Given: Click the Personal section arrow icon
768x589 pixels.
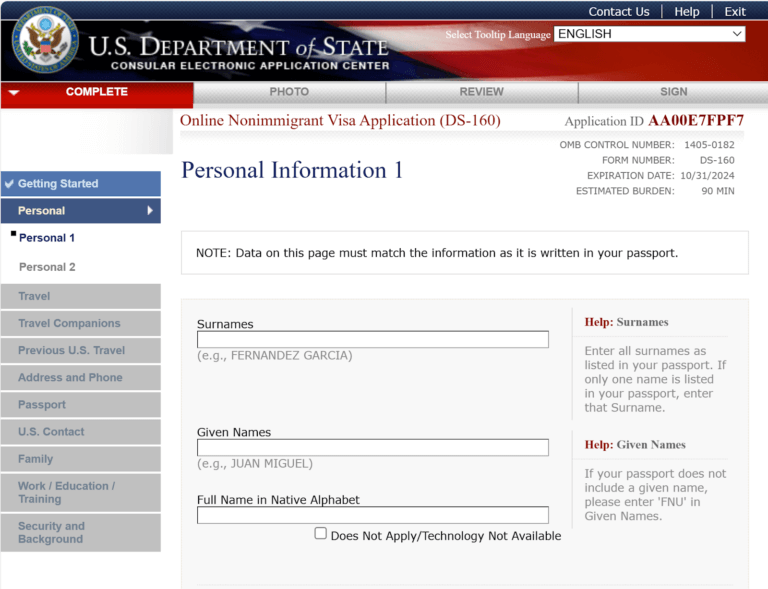Looking at the screenshot, I should click(150, 211).
